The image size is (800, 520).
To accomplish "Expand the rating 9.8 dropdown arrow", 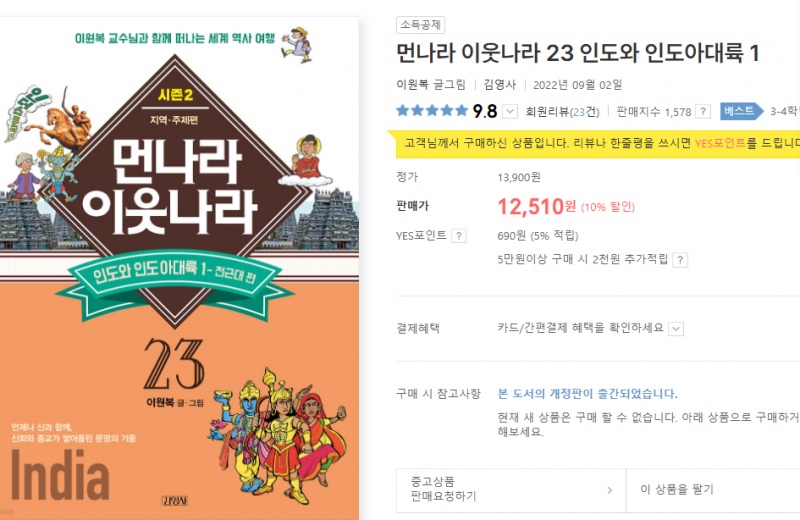I will pos(510,111).
